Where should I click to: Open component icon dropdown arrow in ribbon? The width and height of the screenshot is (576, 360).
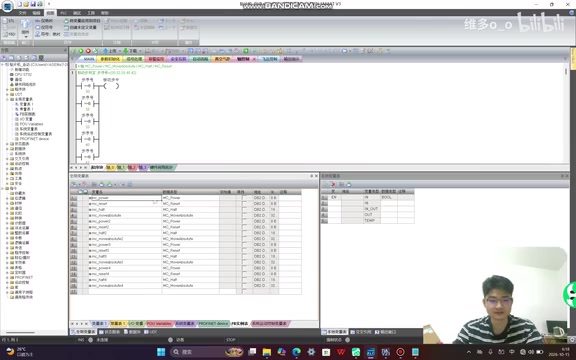25,37
